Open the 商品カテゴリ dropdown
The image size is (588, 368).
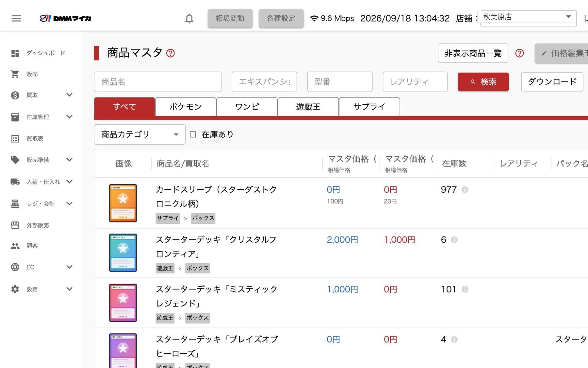pos(139,134)
